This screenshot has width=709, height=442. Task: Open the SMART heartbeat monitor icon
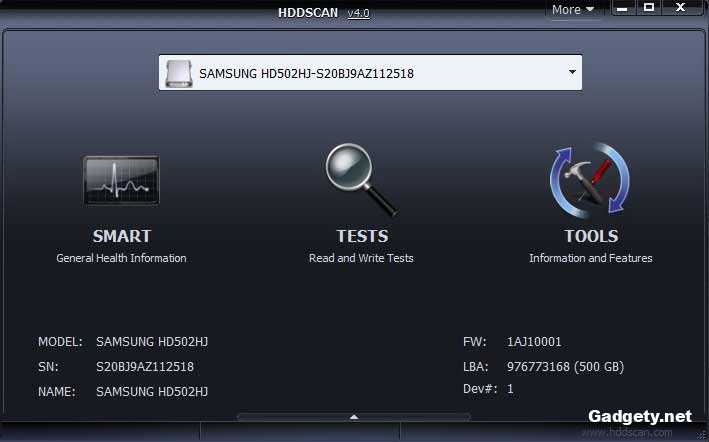[x=121, y=181]
